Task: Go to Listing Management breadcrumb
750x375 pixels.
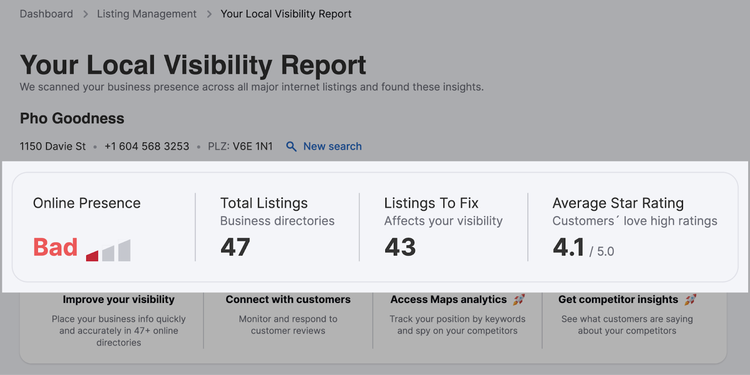Action: click(147, 14)
